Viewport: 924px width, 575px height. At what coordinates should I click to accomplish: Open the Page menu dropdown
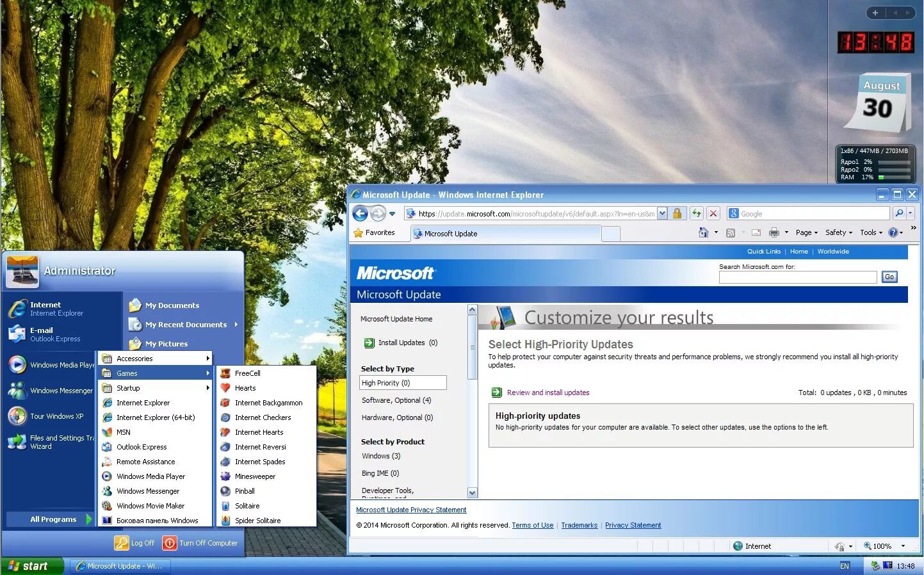tap(806, 232)
